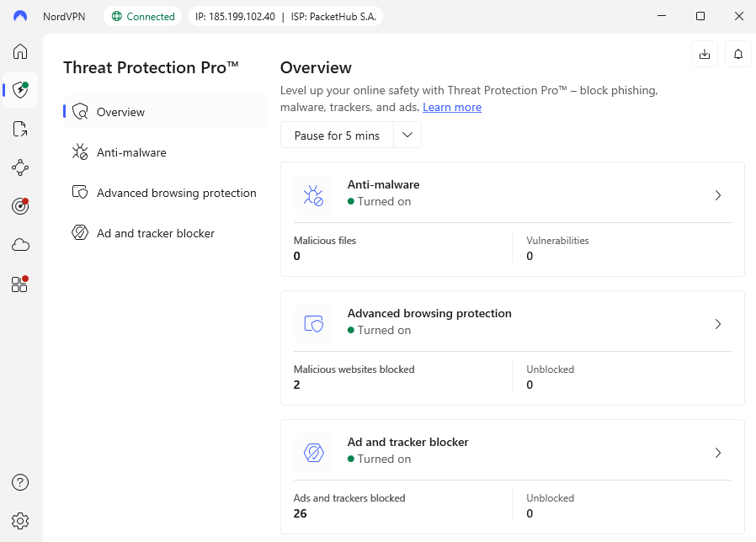Click the globe icon next to Connected
Viewport: 756px width, 542px height.
click(117, 16)
